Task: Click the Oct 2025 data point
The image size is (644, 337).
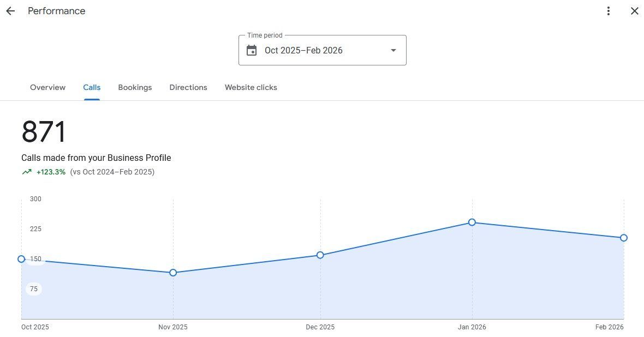Action: pyautogui.click(x=21, y=259)
